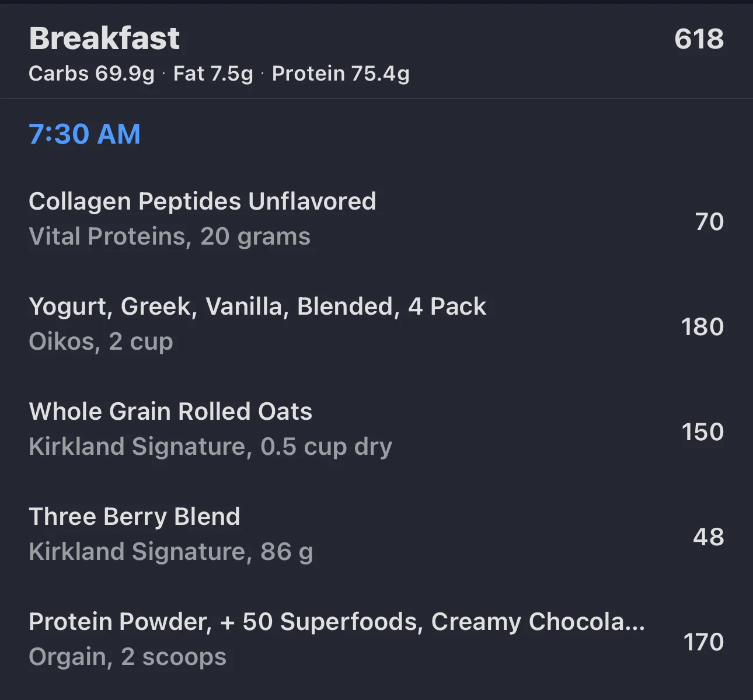Tap the Oikos, 2 cup serving text
753x700 pixels.
[x=101, y=342]
